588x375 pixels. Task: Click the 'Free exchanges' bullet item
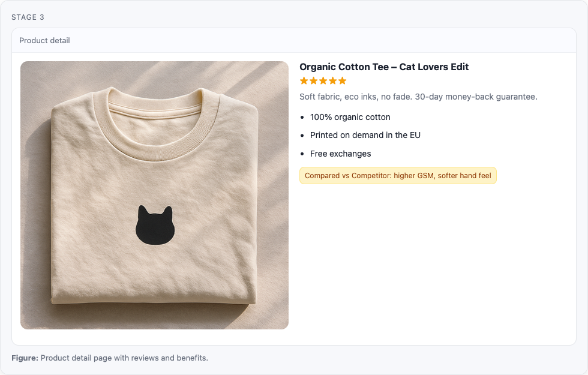click(340, 154)
